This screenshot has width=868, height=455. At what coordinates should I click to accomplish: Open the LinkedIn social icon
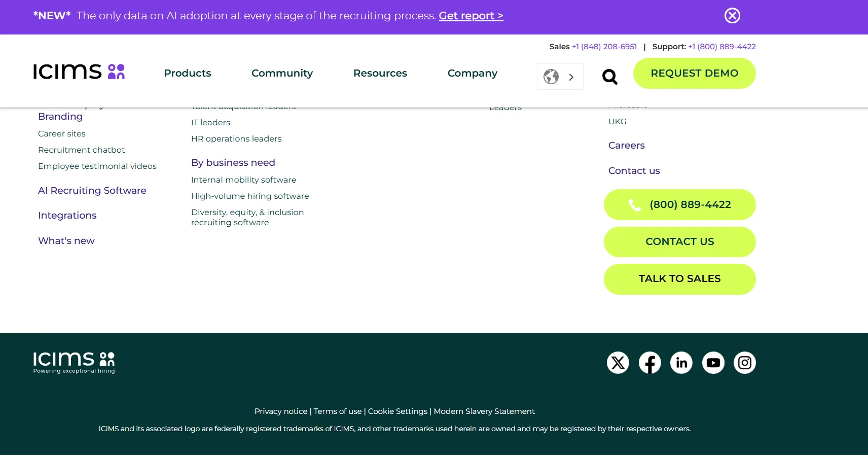681,363
